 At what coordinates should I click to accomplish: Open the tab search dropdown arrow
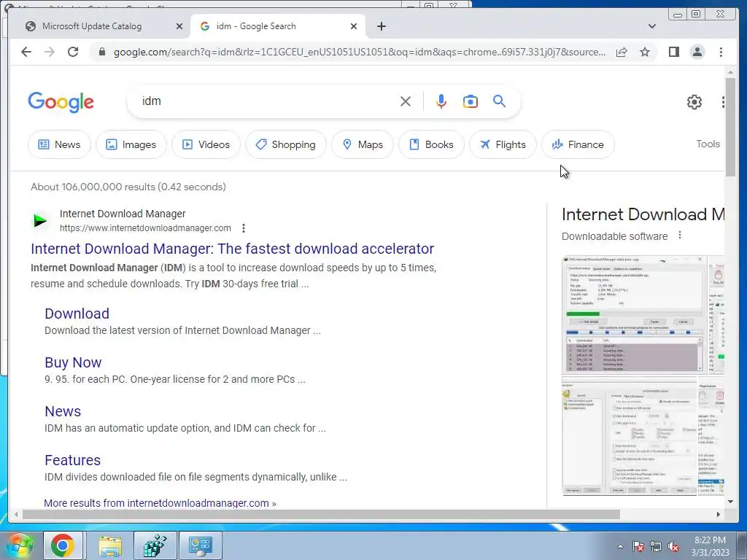tap(651, 26)
